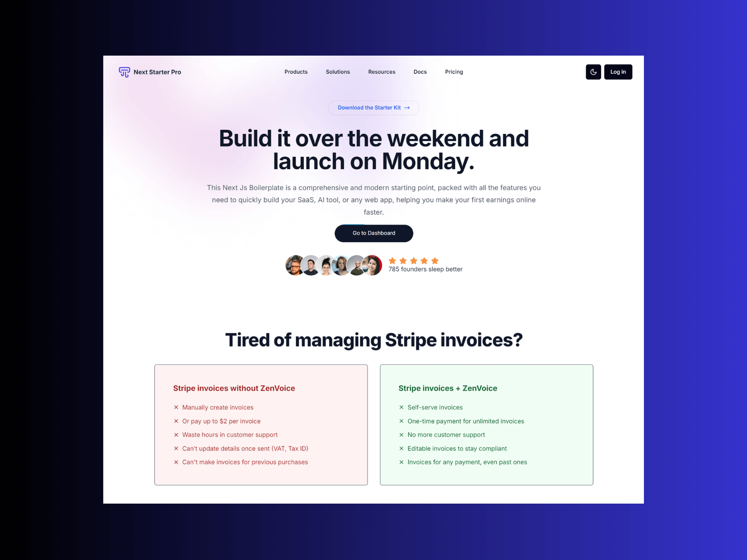The height and width of the screenshot is (560, 747).
Task: Click Download the Starter Kit link
Action: (373, 108)
